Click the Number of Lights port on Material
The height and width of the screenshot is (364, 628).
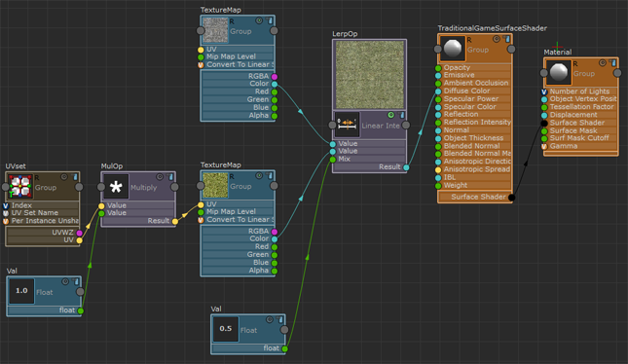tap(544, 92)
